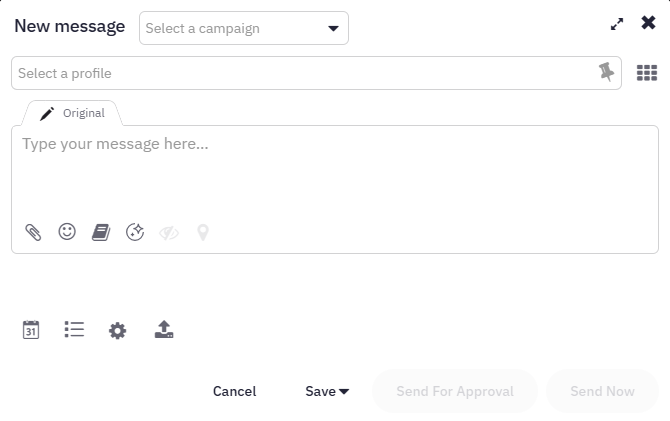This screenshot has width=670, height=421.
Task: Click the Select a profile field
Action: [x=316, y=73]
